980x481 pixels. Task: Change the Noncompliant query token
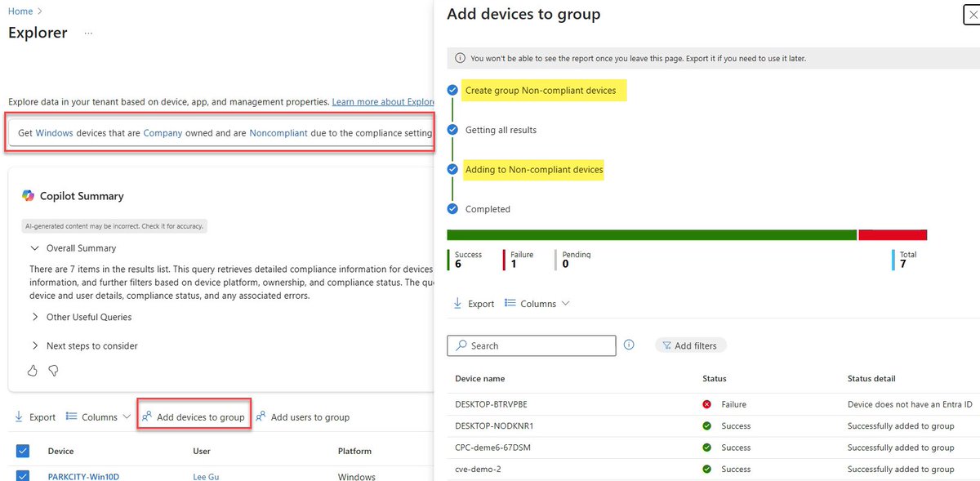278,133
